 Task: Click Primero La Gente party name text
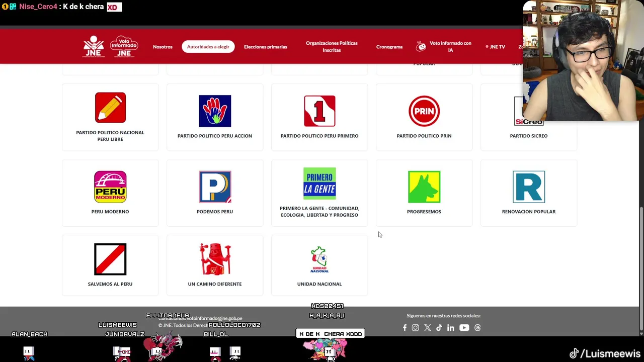[319, 212]
